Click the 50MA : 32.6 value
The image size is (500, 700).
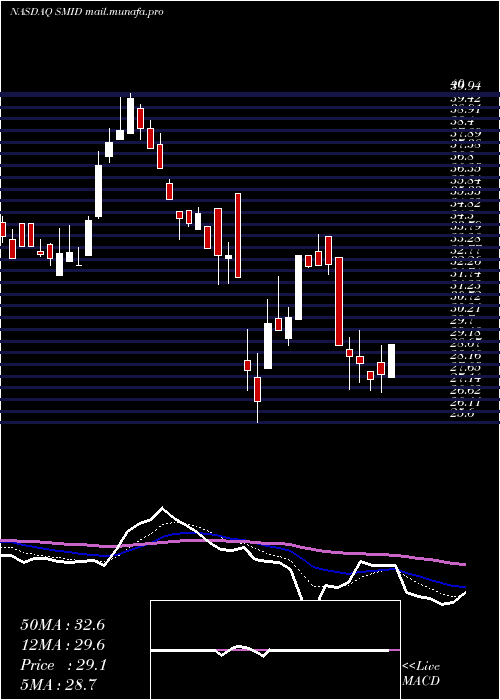[62, 625]
